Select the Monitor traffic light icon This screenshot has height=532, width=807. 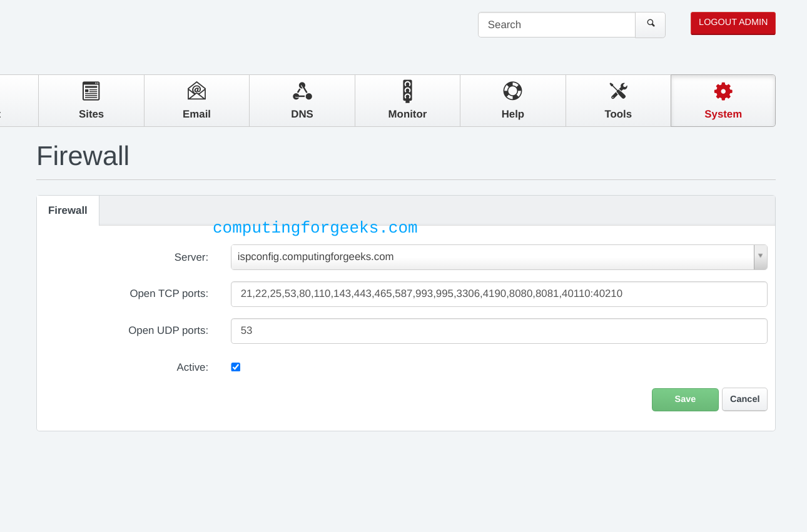pyautogui.click(x=407, y=91)
